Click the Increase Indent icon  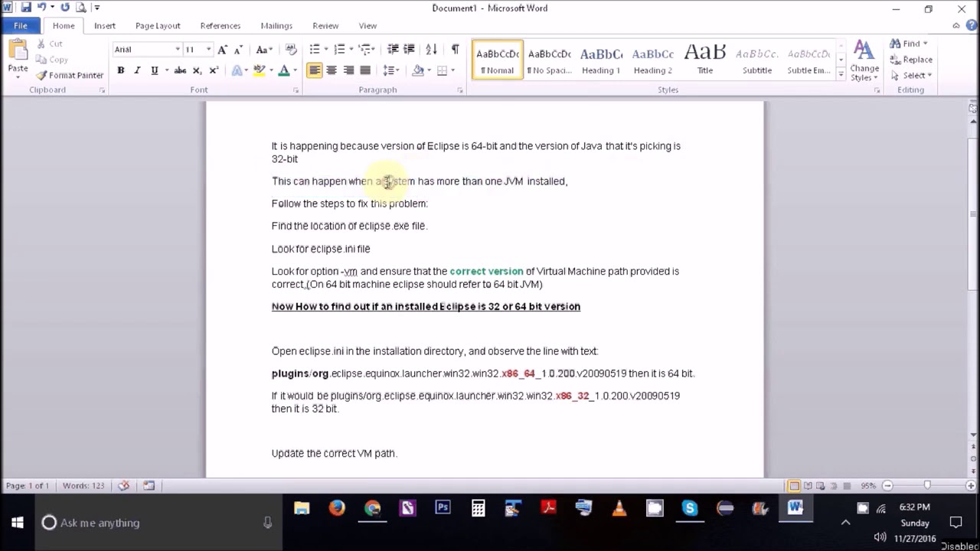click(x=410, y=49)
